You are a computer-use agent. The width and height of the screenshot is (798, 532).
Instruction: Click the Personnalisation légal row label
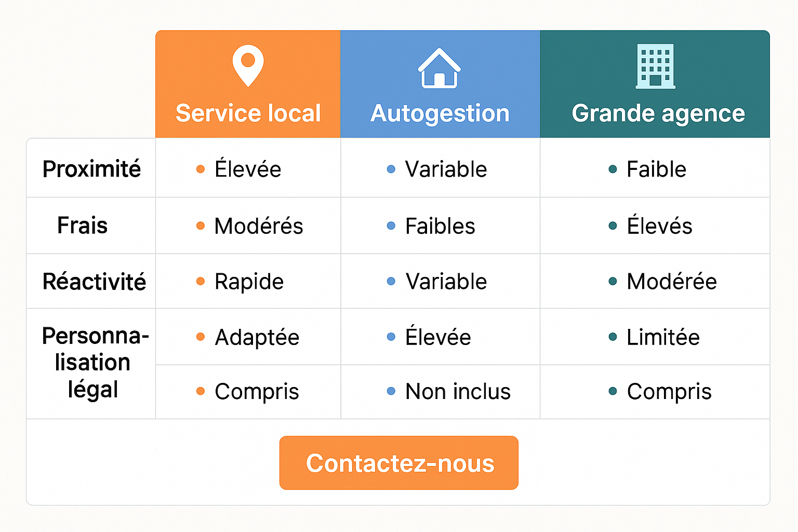(94, 363)
